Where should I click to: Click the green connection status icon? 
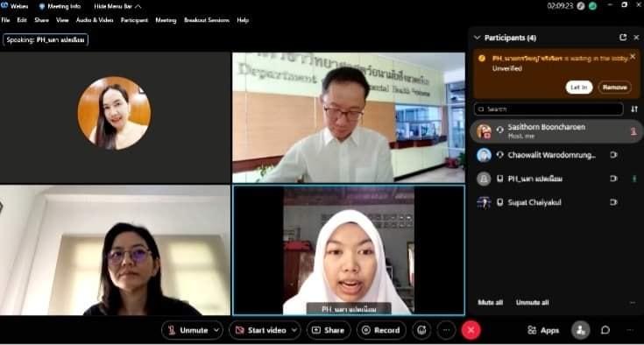pos(592,6)
